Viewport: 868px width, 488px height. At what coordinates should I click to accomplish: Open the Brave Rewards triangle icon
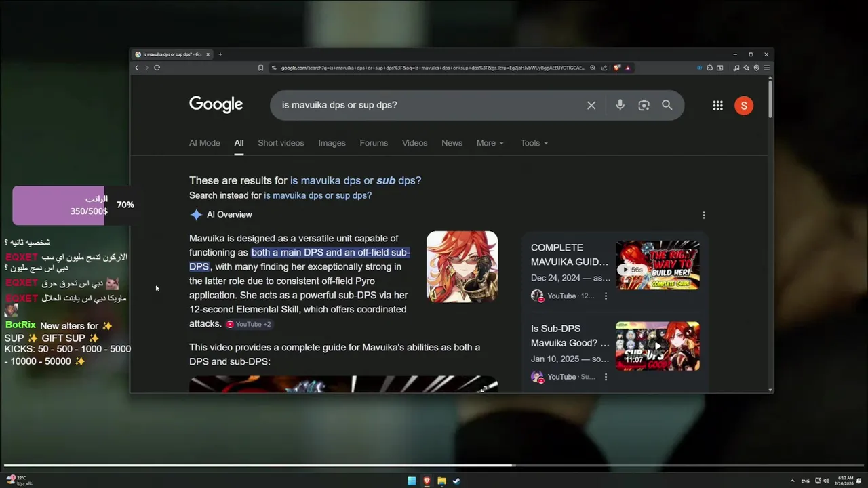point(628,68)
